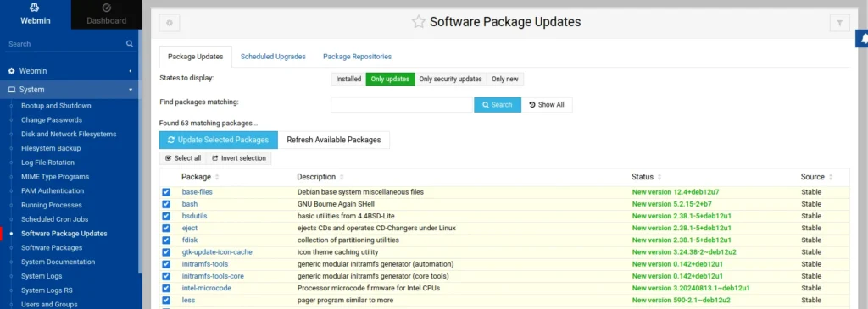The image size is (868, 309).
Task: Open Change Passwords module
Action: [52, 120]
